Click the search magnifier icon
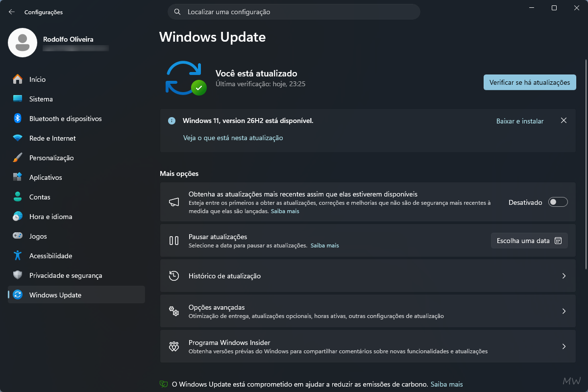The image size is (588, 392). click(177, 12)
